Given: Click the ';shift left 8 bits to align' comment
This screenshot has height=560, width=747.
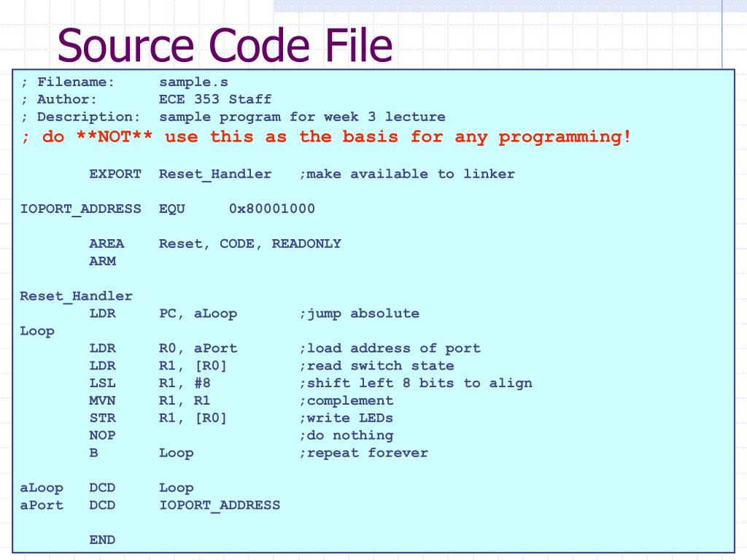Looking at the screenshot, I should (415, 384).
